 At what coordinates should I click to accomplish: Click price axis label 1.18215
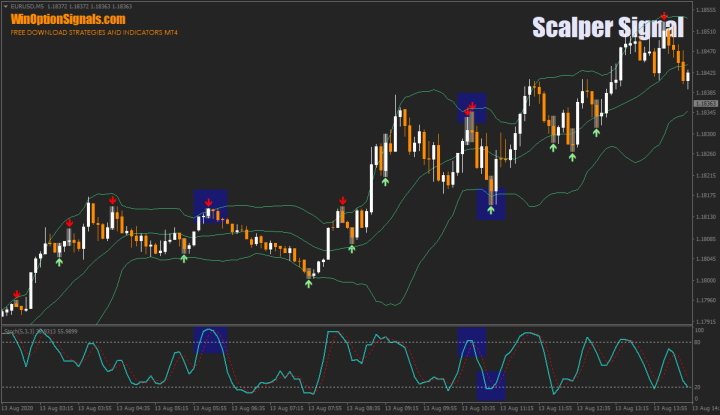[706, 175]
